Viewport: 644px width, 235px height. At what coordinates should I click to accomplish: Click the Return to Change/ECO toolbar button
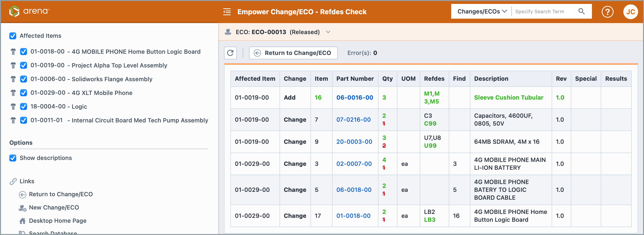(x=293, y=53)
